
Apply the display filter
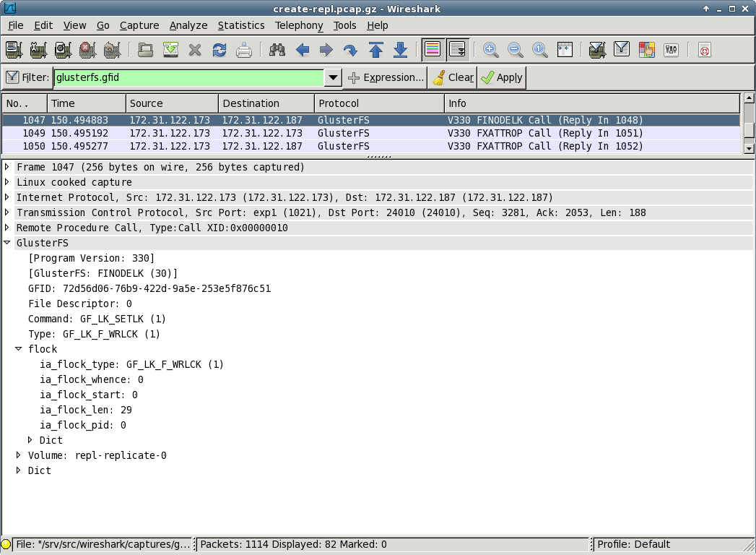coord(501,77)
